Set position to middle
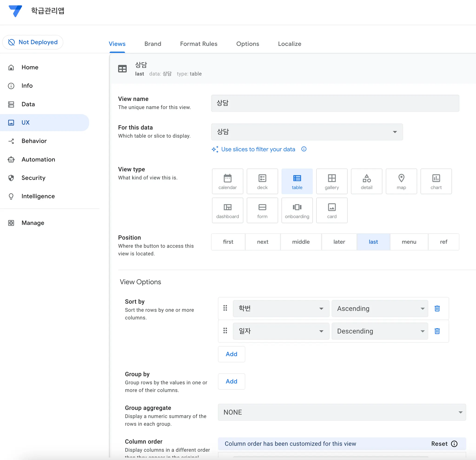The height and width of the screenshot is (460, 476). [x=301, y=242]
